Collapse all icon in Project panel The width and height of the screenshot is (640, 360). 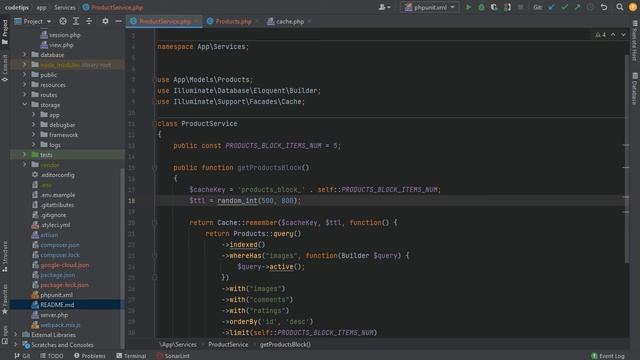click(x=89, y=21)
